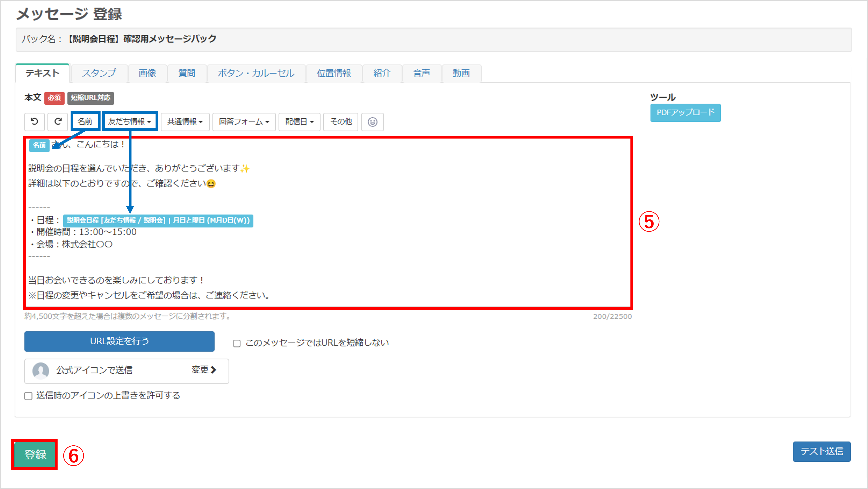Open the 回答フォーム dropdown menu
Image resolution: width=868 pixels, height=489 pixels.
244,121
